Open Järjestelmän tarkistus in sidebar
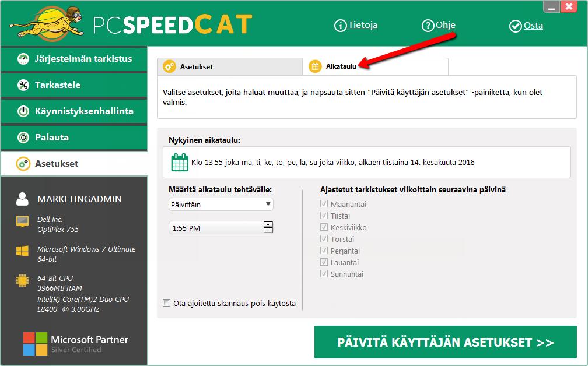This screenshot has width=588, height=366. point(74,59)
